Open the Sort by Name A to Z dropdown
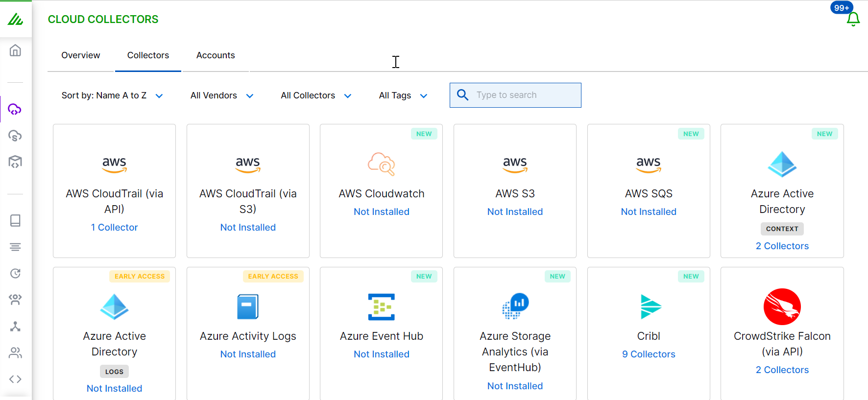The image size is (868, 400). pos(112,95)
